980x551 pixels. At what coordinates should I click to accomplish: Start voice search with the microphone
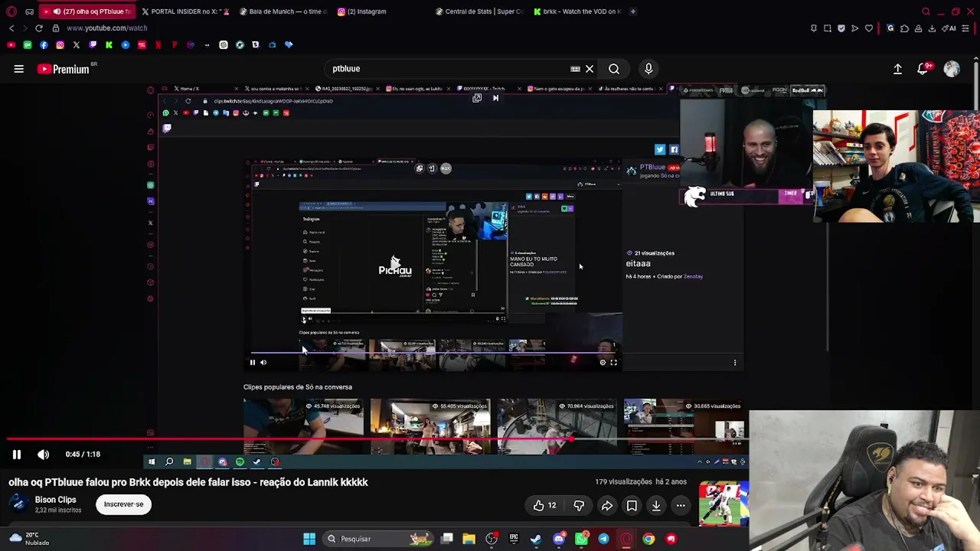pyautogui.click(x=648, y=69)
